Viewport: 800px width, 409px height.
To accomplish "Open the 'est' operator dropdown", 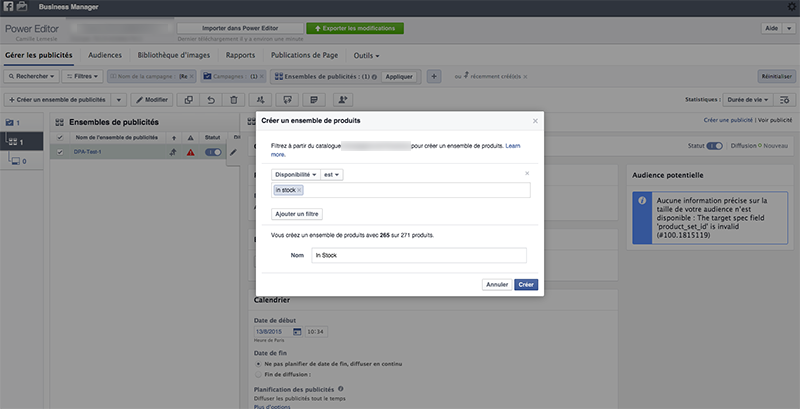I will 332,174.
